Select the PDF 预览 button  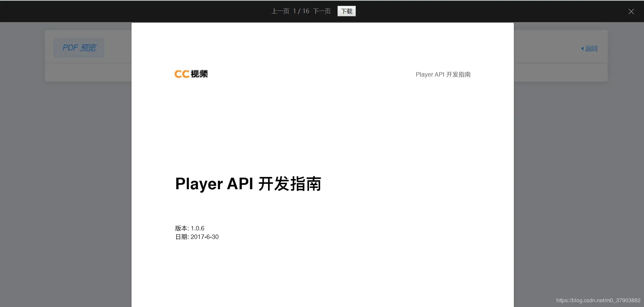pyautogui.click(x=79, y=48)
